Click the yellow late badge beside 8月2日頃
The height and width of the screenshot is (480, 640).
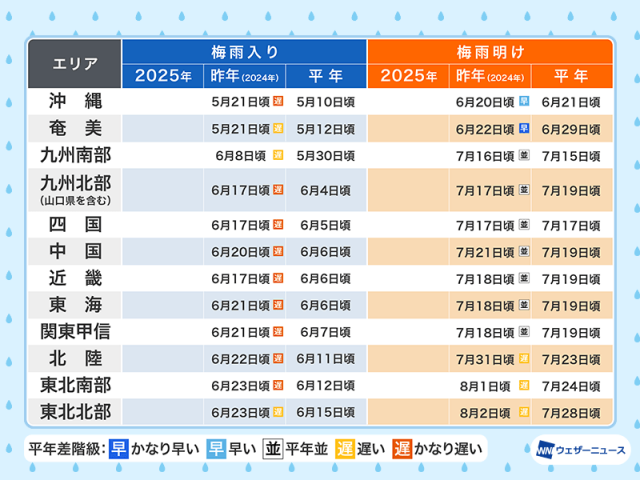(524, 412)
